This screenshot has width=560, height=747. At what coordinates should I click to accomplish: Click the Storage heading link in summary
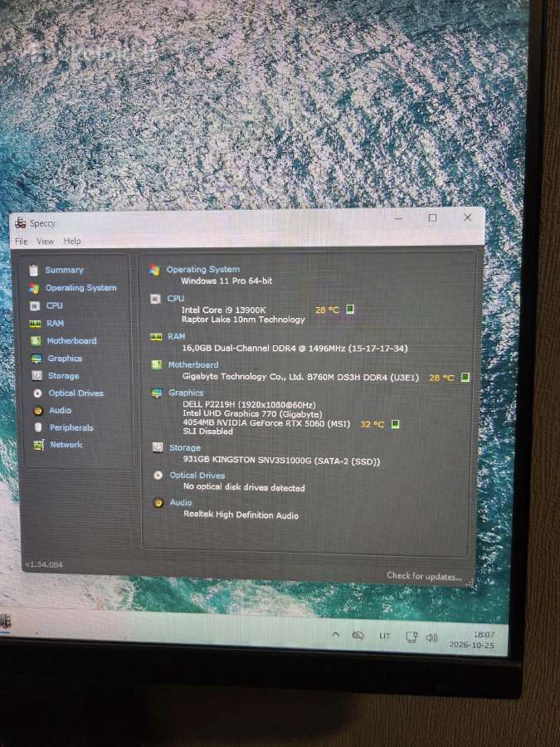185,448
